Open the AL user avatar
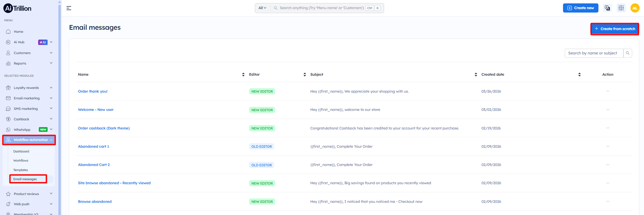 (635, 8)
